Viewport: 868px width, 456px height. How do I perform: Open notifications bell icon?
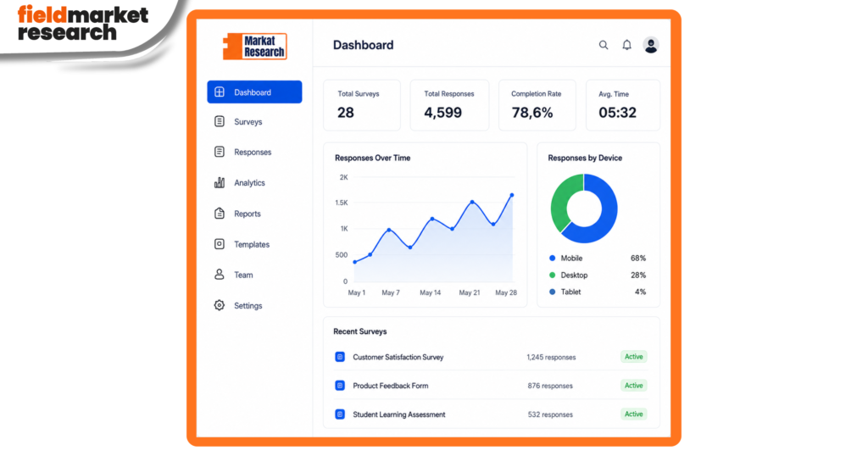pyautogui.click(x=626, y=46)
